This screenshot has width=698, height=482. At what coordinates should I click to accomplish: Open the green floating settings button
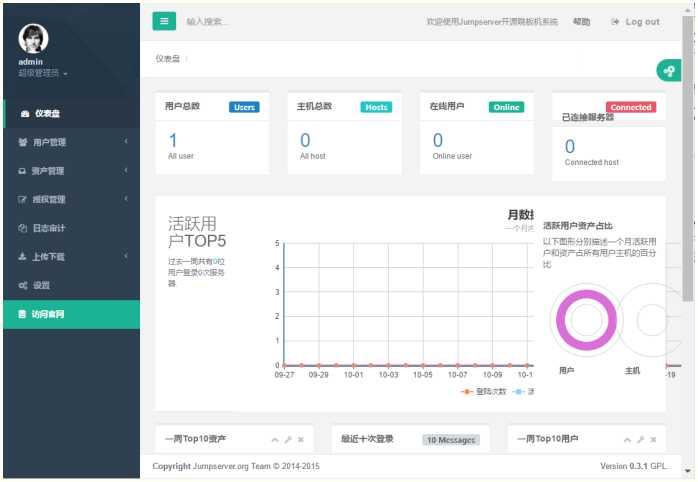[x=669, y=70]
